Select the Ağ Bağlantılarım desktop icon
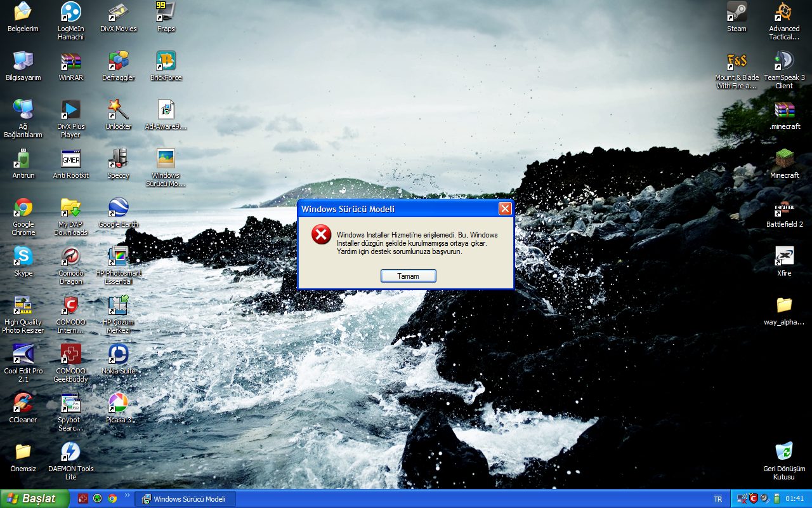Screen dimensions: 812x508 (x=23, y=119)
